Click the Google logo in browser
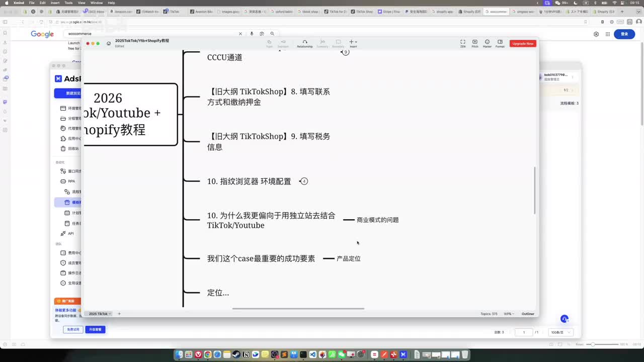This screenshot has width=644, height=362. pos(42,34)
